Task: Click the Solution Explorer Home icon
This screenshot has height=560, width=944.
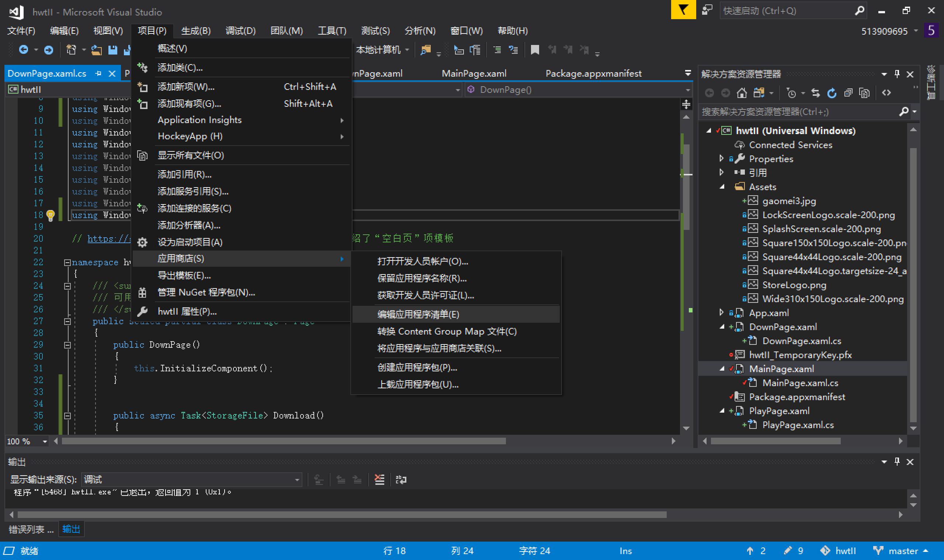Action: click(x=742, y=93)
